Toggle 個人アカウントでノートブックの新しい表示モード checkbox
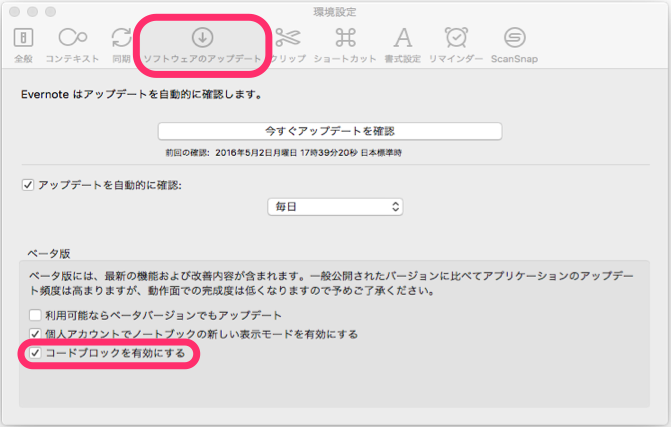 click(x=35, y=334)
